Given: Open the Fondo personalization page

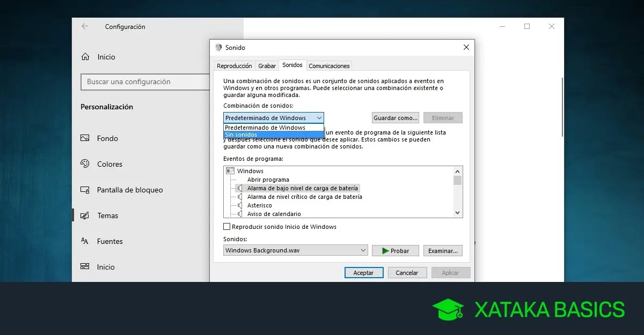Looking at the screenshot, I should [x=107, y=138].
